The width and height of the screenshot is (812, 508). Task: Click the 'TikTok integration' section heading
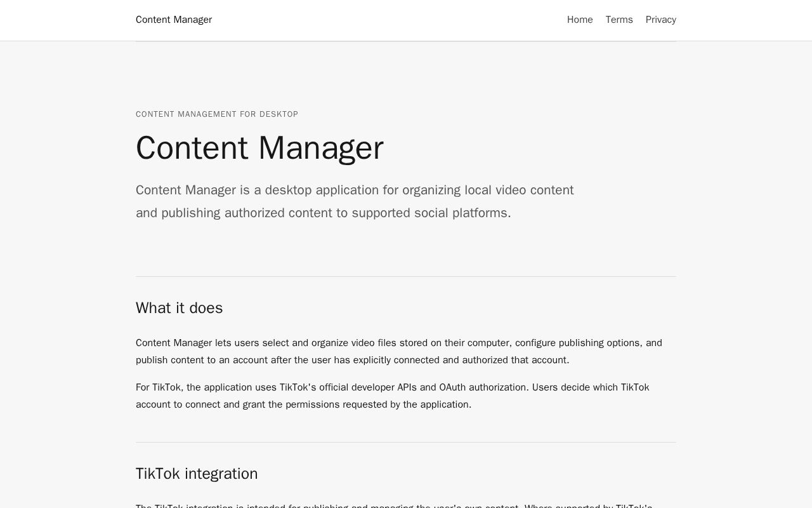(x=197, y=474)
